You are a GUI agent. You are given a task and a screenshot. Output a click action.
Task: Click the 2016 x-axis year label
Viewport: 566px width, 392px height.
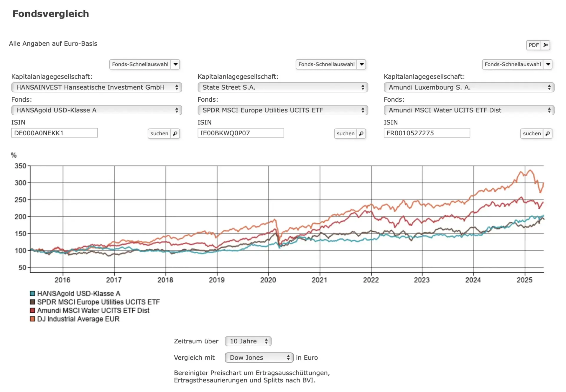[x=62, y=280]
